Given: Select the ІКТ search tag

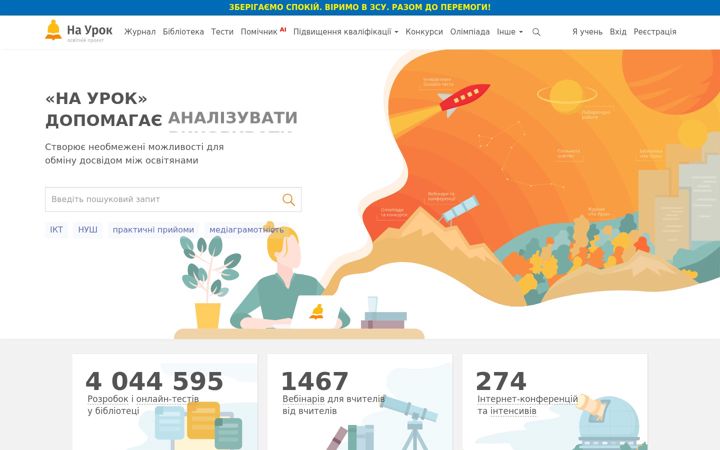Looking at the screenshot, I should (x=56, y=230).
